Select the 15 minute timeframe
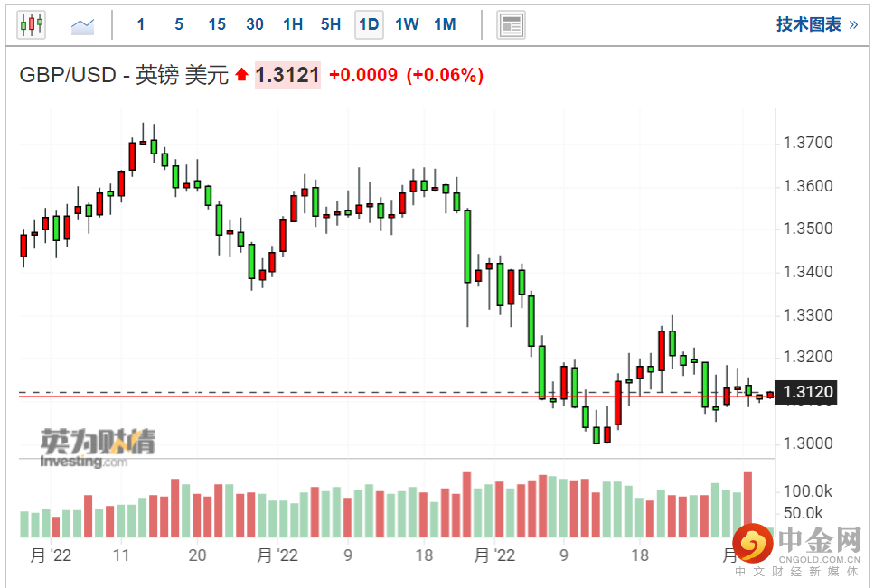The image size is (874, 588). pos(217,25)
